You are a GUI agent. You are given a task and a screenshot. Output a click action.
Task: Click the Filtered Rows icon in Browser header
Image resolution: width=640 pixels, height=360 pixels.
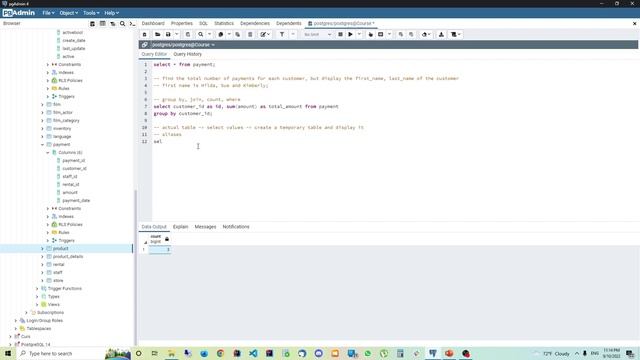[x=113, y=24]
